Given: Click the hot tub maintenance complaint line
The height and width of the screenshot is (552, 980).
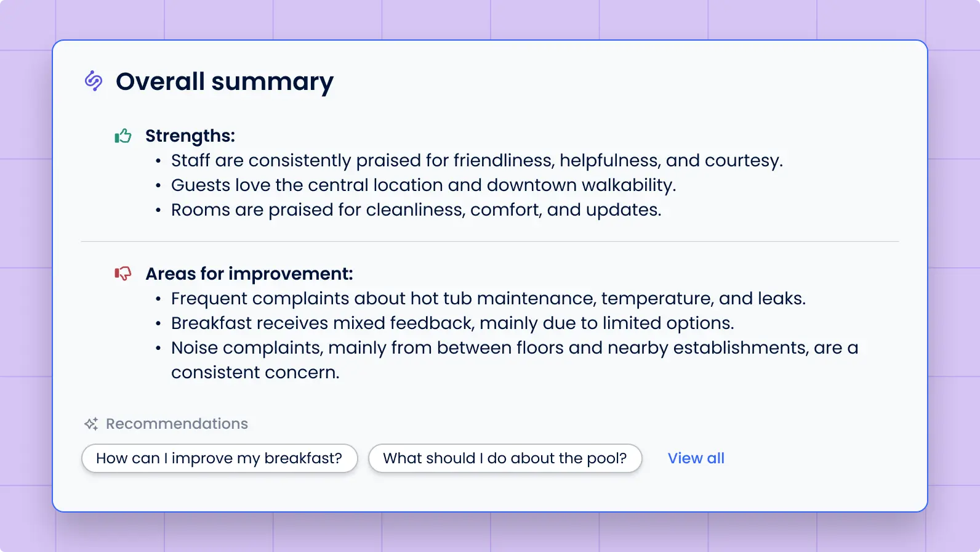Looking at the screenshot, I should coord(488,299).
